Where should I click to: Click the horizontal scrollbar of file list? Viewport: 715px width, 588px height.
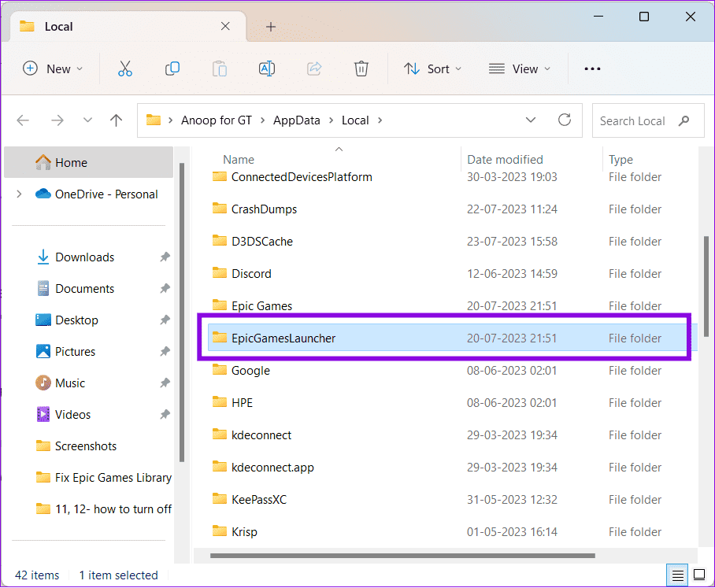[x=402, y=556]
